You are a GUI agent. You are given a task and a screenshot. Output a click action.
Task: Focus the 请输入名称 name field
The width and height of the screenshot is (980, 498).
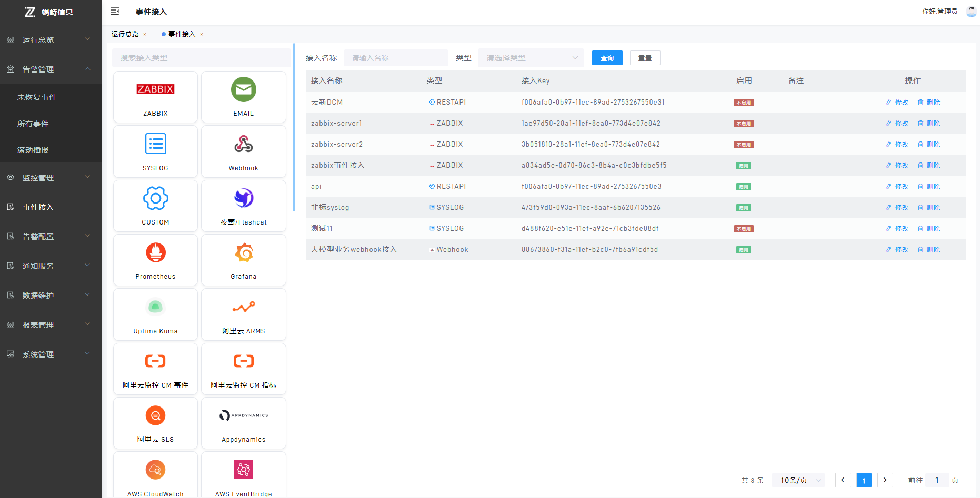click(396, 58)
